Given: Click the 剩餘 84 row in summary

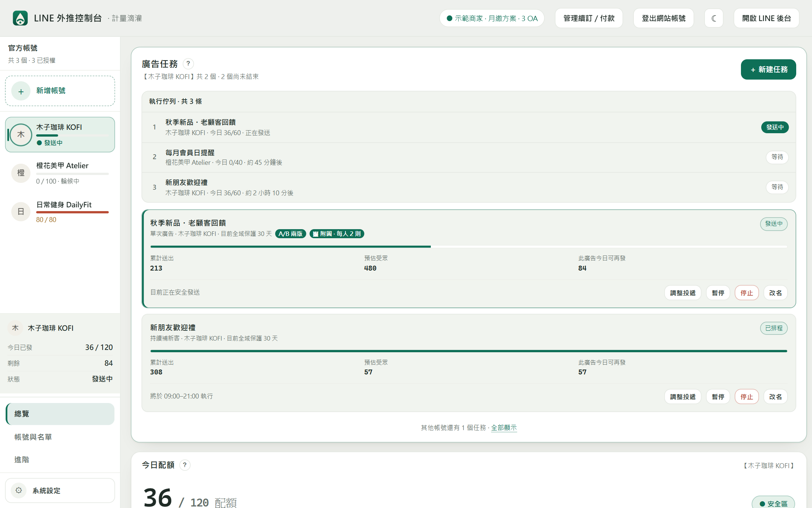Looking at the screenshot, I should (60, 363).
